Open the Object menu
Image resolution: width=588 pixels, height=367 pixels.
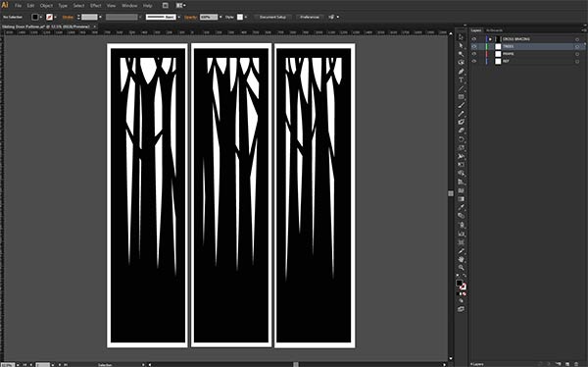pyautogui.click(x=46, y=6)
